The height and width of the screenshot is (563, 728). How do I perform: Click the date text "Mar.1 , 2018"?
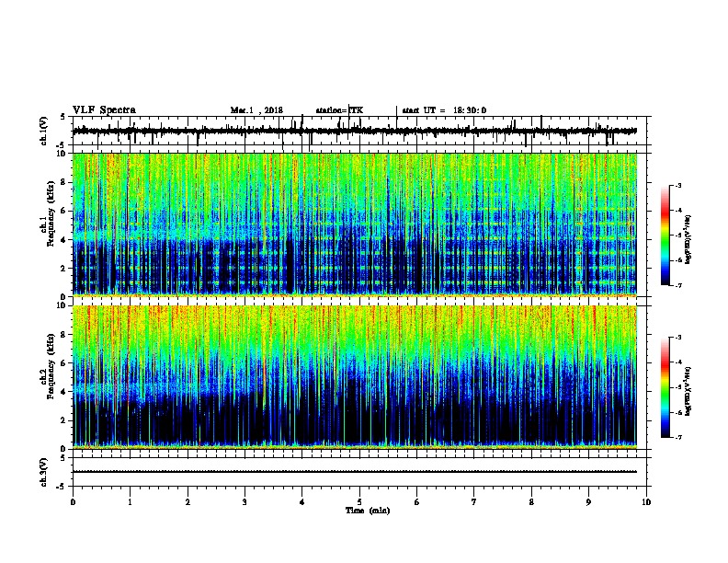click(256, 110)
